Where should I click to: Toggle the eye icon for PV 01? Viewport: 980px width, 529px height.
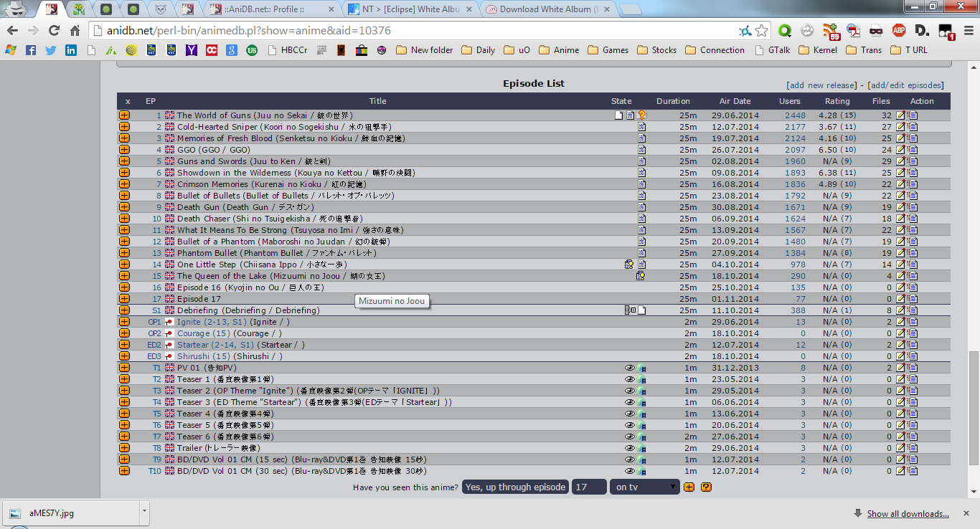point(630,368)
